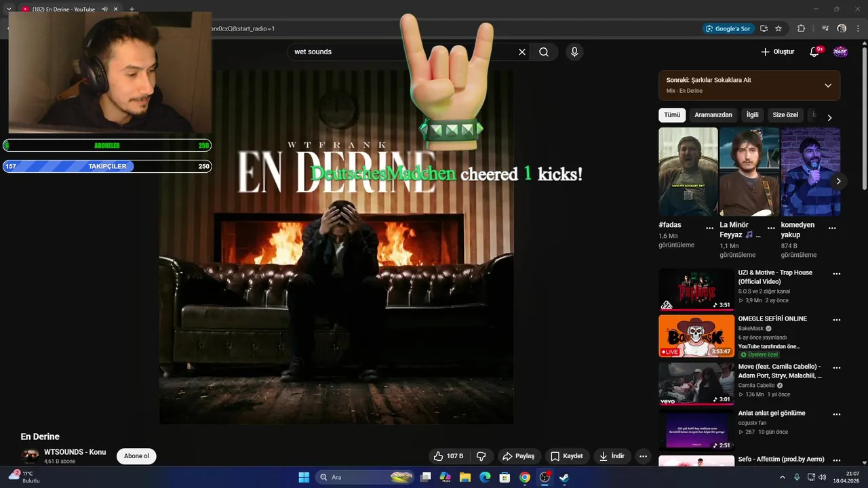Open UZI & Motive Trap House video

[x=775, y=277]
